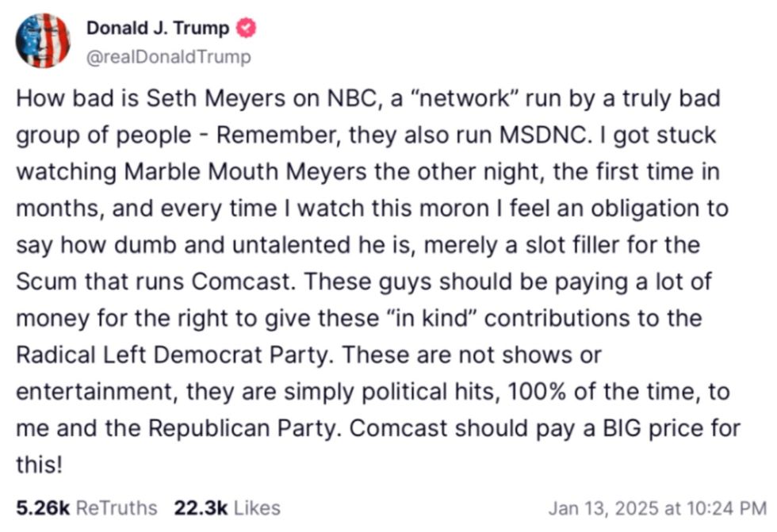Screen dimensions: 777x532
Task: Open the Jan 13, 2025 timestamp
Action: click(656, 507)
